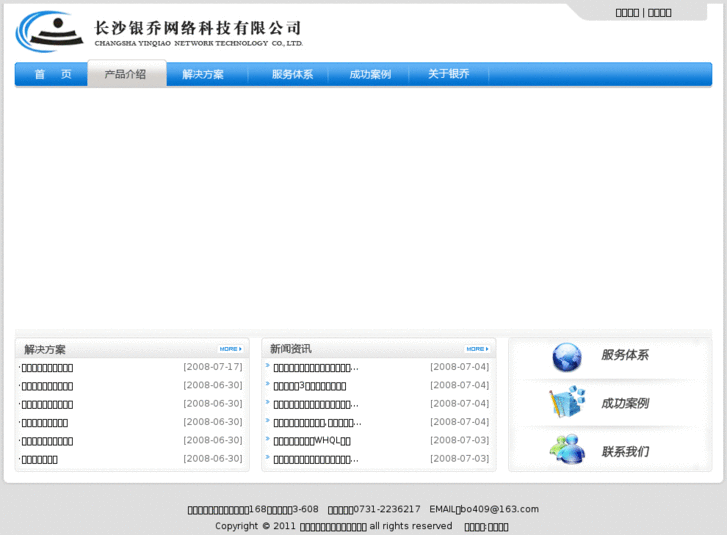Click phone number 0731-2236217 in footer

point(387,509)
